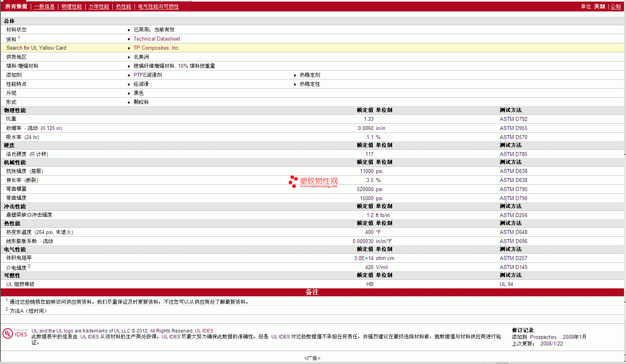Click the 热稳定剂 additive entry
626x364 pixels.
pyautogui.click(x=310, y=75)
